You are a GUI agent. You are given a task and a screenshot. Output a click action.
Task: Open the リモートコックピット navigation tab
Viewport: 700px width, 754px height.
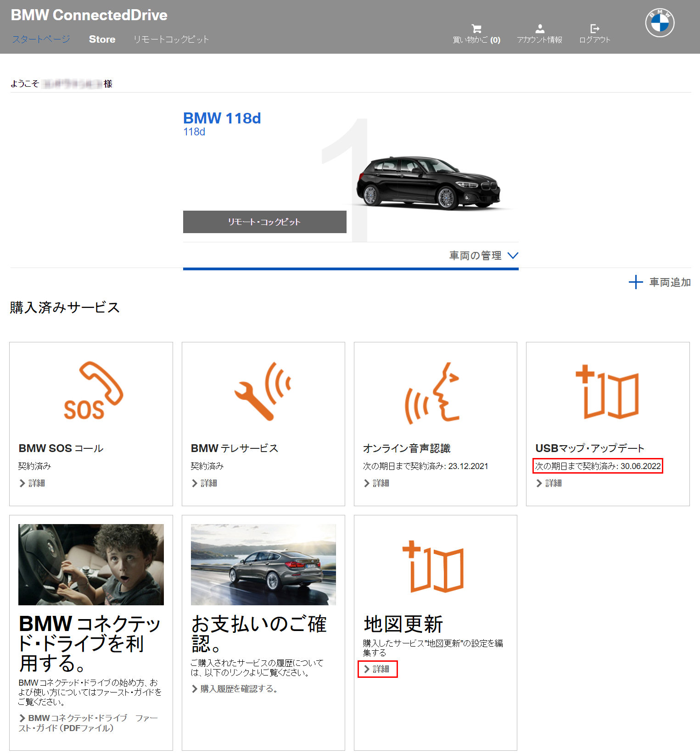pos(171,39)
